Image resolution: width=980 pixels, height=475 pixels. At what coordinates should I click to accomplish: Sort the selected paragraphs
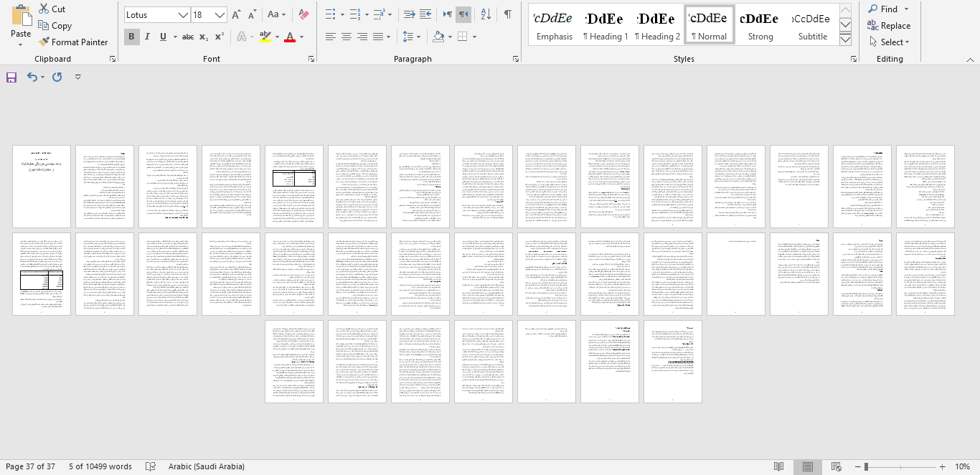coord(486,14)
